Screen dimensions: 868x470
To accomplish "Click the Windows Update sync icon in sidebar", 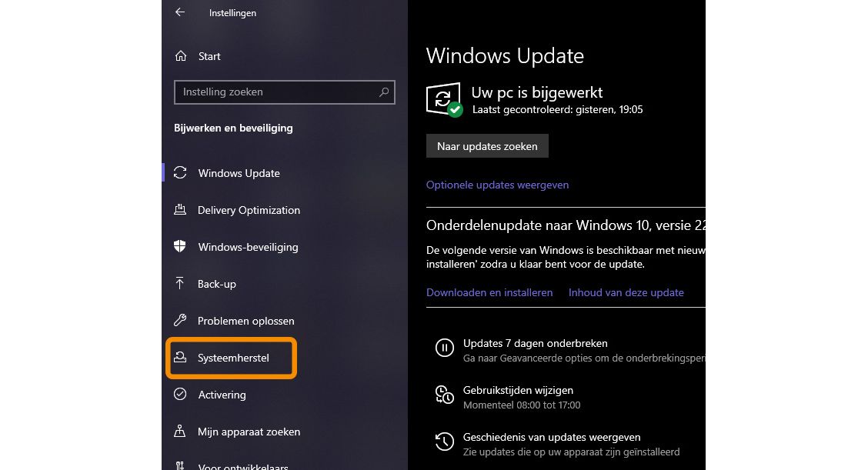I will click(180, 173).
